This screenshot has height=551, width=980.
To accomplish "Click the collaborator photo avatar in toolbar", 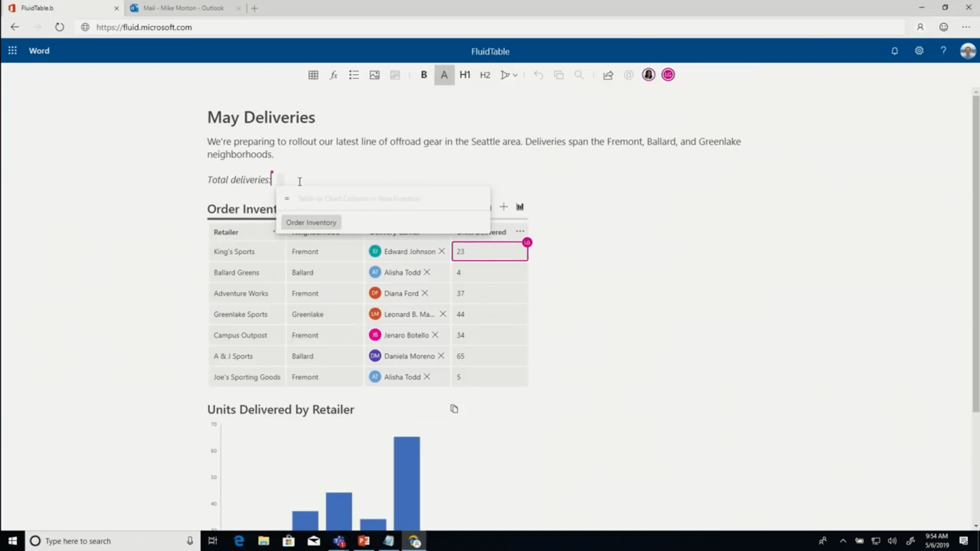I will tap(648, 75).
